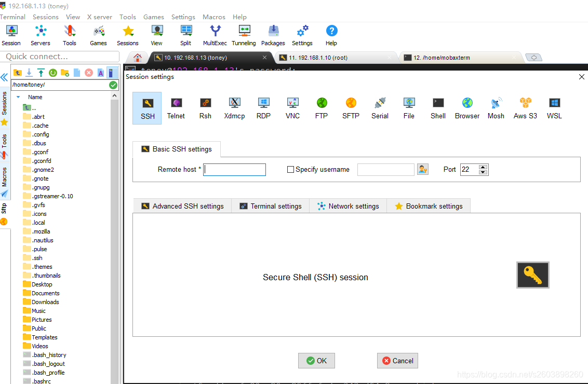Click the OK button
The height and width of the screenshot is (384, 588).
(316, 361)
